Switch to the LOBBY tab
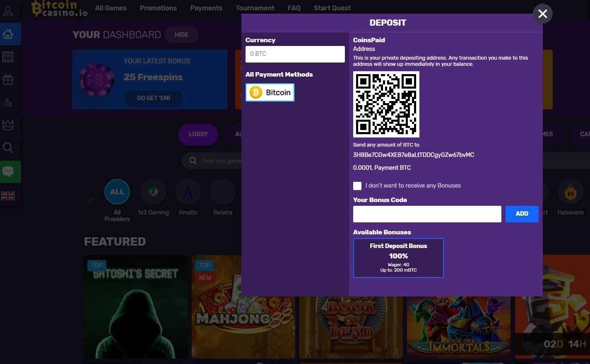 point(198,134)
